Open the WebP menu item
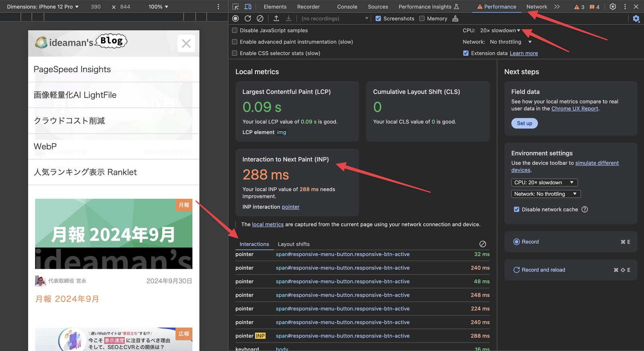Screen dimensions: 644x351 point(114,146)
